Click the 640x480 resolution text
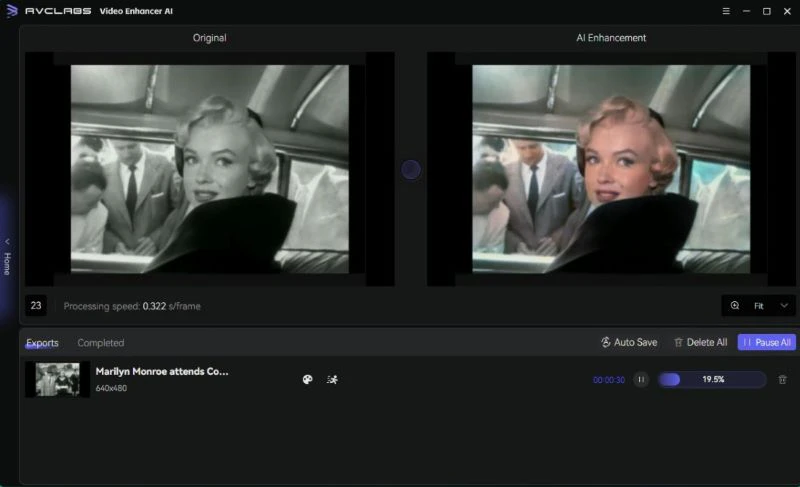This screenshot has height=487, width=800. click(x=111, y=388)
